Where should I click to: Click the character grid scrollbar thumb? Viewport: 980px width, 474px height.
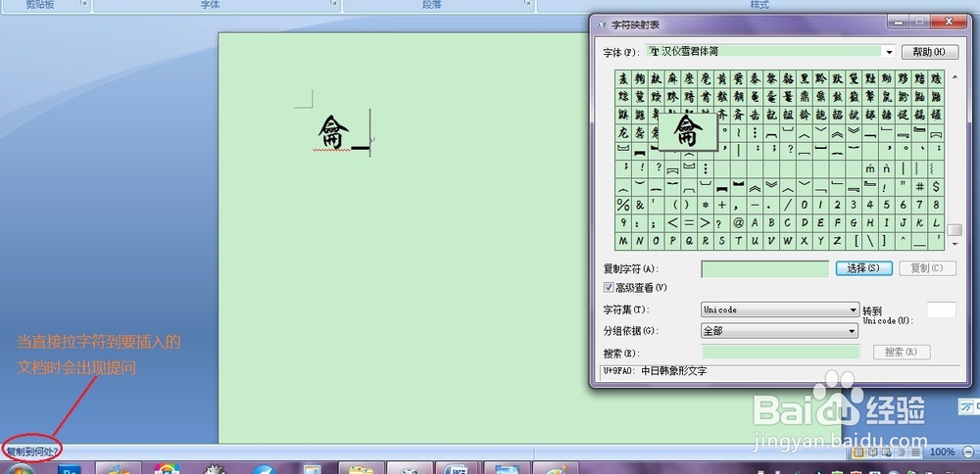tap(954, 230)
